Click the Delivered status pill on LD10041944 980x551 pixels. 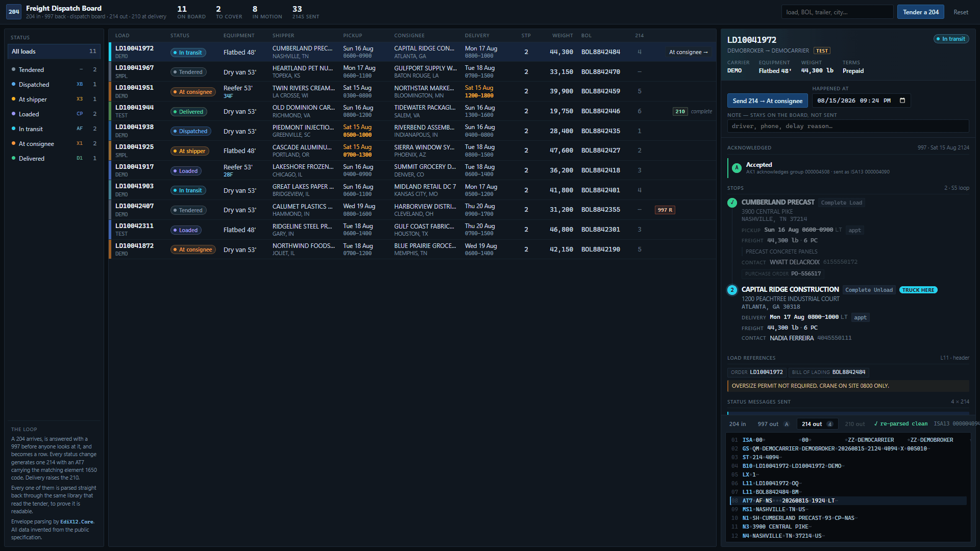(x=188, y=112)
